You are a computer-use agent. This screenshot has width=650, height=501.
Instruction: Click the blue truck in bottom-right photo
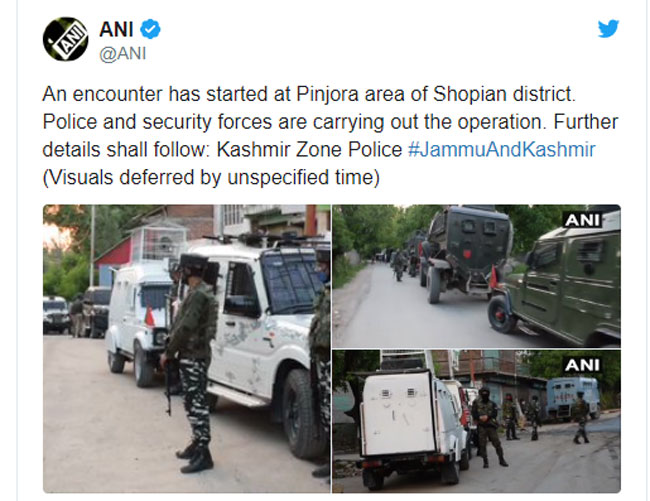(573, 397)
